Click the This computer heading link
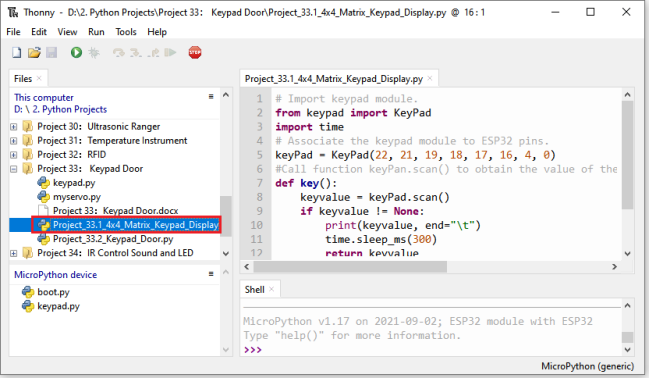 pyautogui.click(x=44, y=98)
